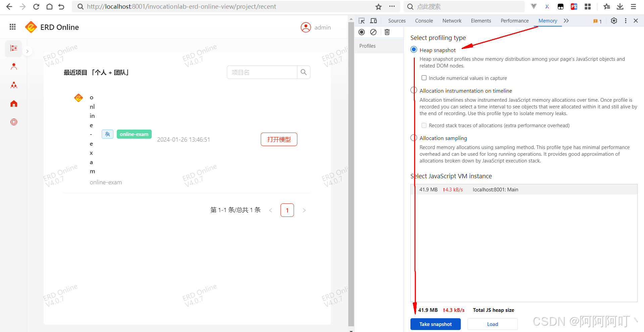Expand hidden DevTools tabs with the chevron
The width and height of the screenshot is (644, 332).
(x=566, y=20)
